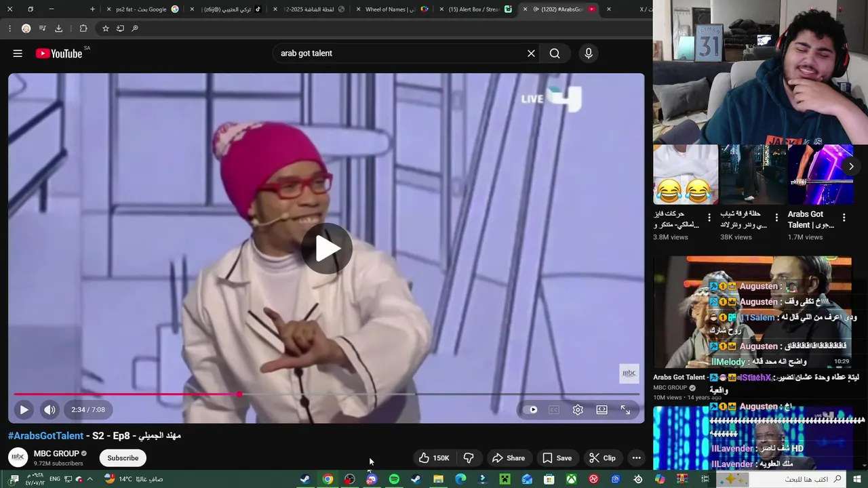
Task: Click the MBC channel avatar
Action: tap(18, 457)
